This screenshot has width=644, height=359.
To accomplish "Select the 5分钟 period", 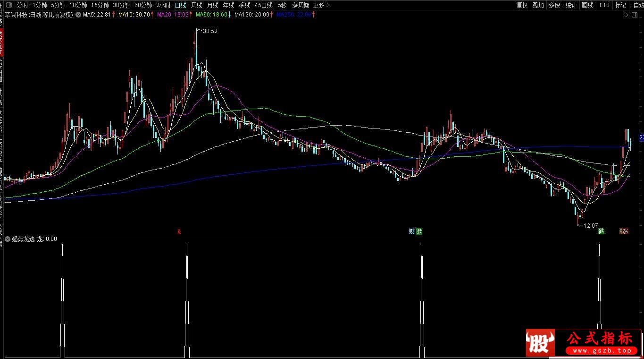I will pyautogui.click(x=58, y=5).
